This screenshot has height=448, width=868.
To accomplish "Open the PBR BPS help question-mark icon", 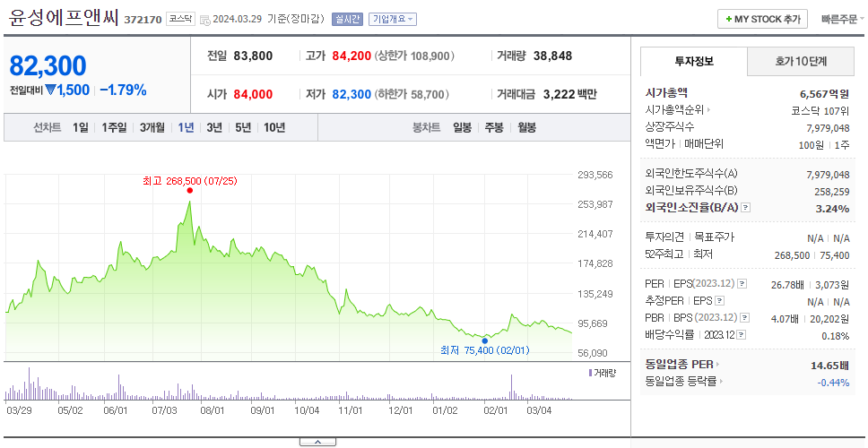I will [745, 318].
